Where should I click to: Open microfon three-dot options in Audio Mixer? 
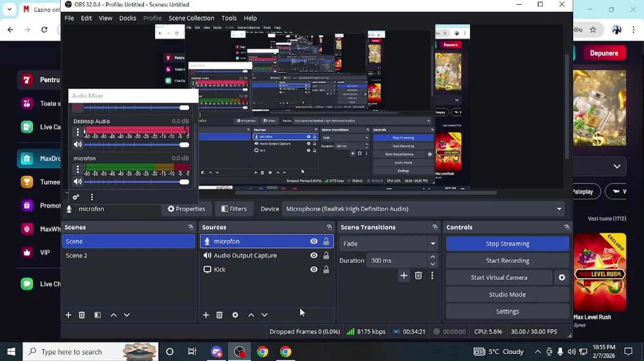pos(77,169)
